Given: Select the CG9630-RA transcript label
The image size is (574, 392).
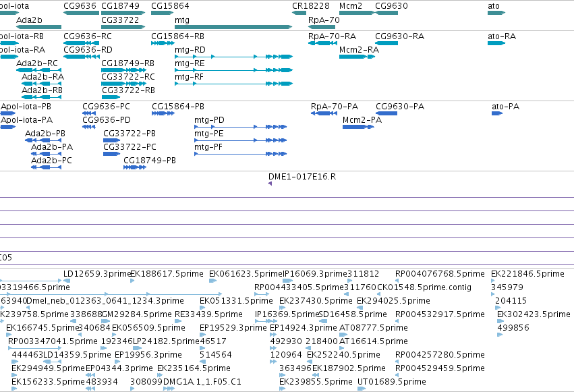Looking at the screenshot, I should tap(400, 36).
